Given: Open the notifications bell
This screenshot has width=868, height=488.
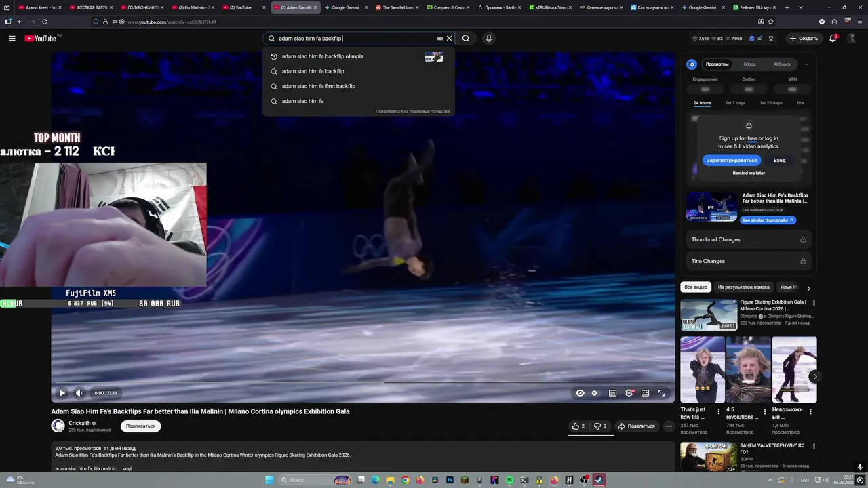Looking at the screenshot, I should (833, 39).
